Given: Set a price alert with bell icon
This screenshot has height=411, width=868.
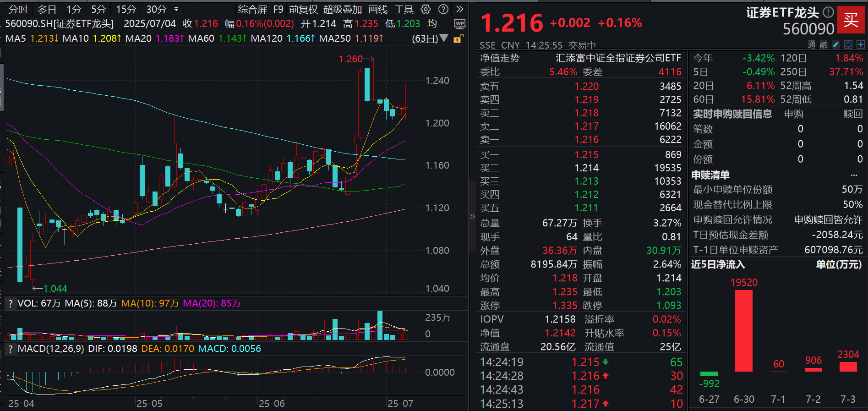Looking at the screenshot, I should point(848,44).
